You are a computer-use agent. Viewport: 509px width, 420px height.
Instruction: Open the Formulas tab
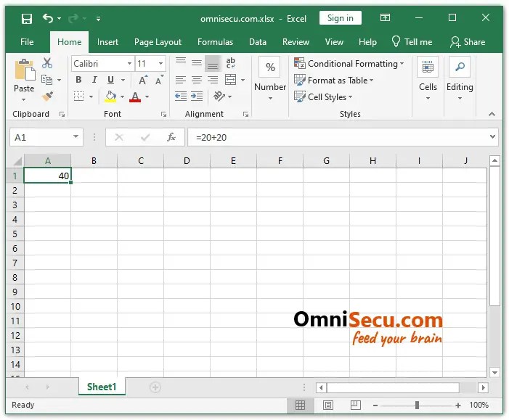(215, 42)
